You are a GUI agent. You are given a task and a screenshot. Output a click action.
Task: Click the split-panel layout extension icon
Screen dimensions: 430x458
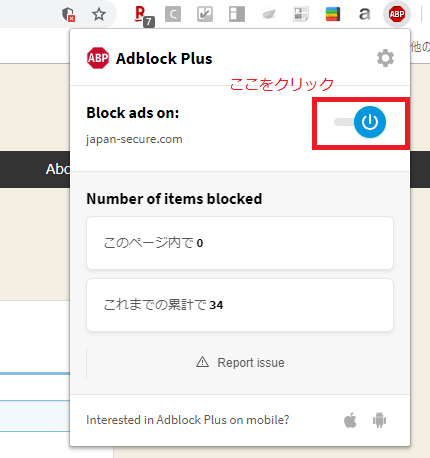(x=237, y=14)
